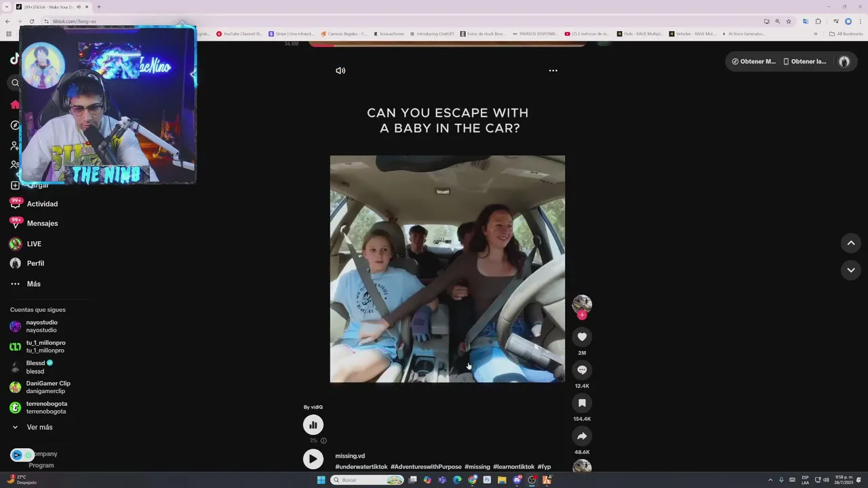This screenshot has width=868, height=488.
Task: Click the Obtener la... app button
Action: [805, 62]
